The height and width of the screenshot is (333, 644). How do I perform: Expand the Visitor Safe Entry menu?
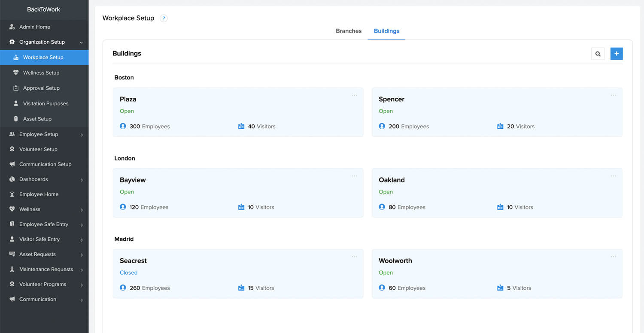coord(81,239)
